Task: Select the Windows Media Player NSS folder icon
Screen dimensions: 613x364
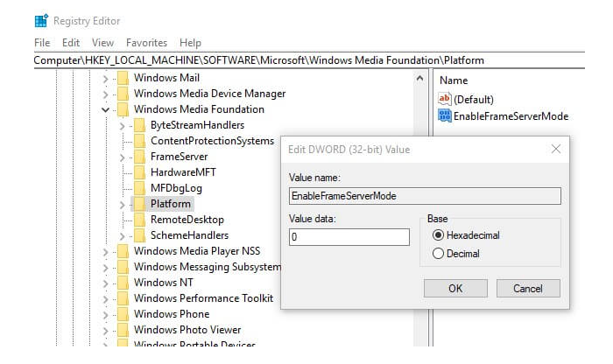Action: click(123, 251)
